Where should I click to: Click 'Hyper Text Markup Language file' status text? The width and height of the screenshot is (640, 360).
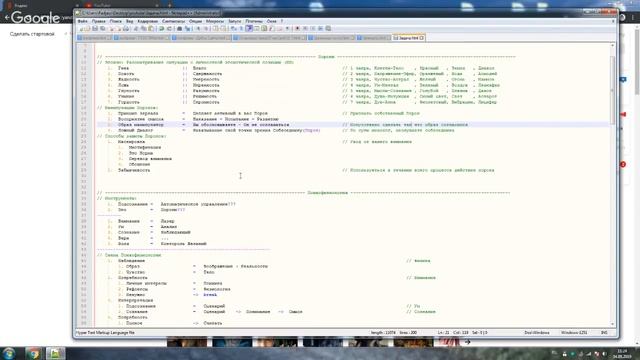click(x=105, y=333)
